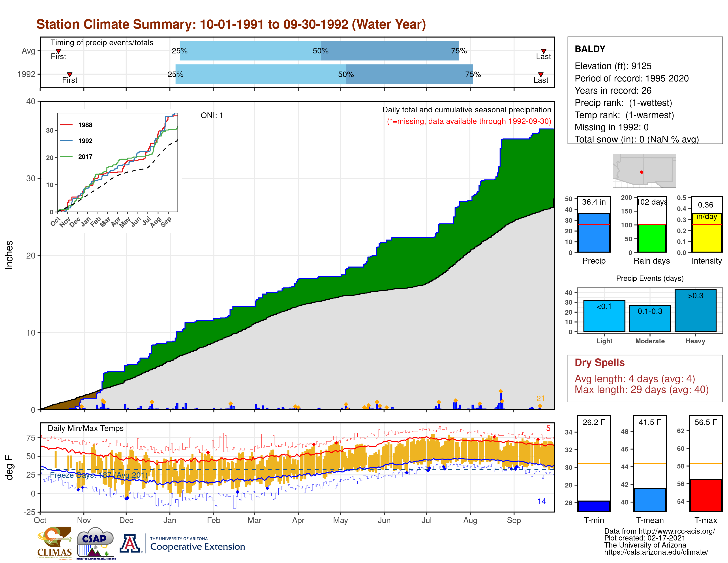Select the blue 1992 legend line
728x563 pixels.
coord(66,141)
